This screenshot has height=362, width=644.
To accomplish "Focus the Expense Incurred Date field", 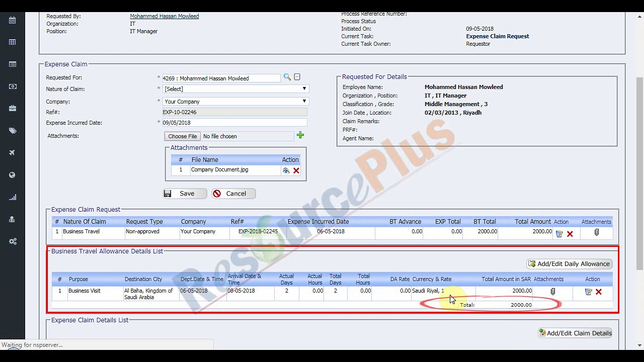I will coord(234,123).
